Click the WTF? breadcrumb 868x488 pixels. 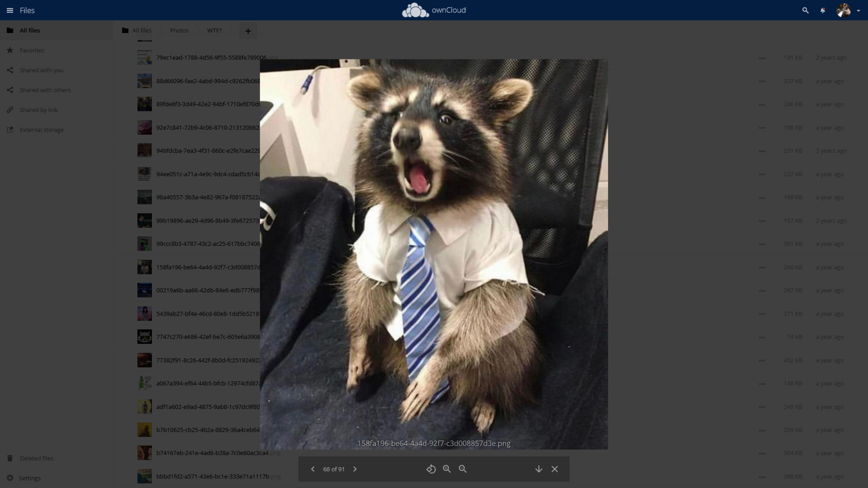click(214, 30)
